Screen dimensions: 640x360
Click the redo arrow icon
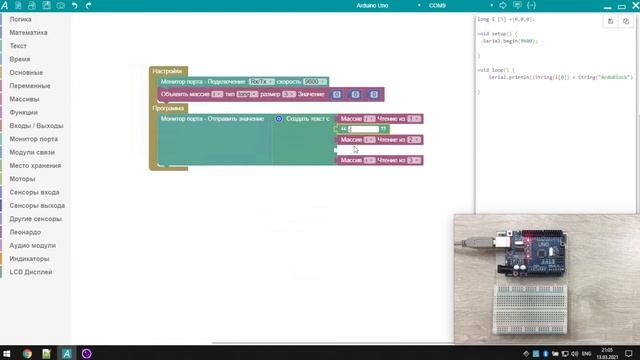pos(88,5)
